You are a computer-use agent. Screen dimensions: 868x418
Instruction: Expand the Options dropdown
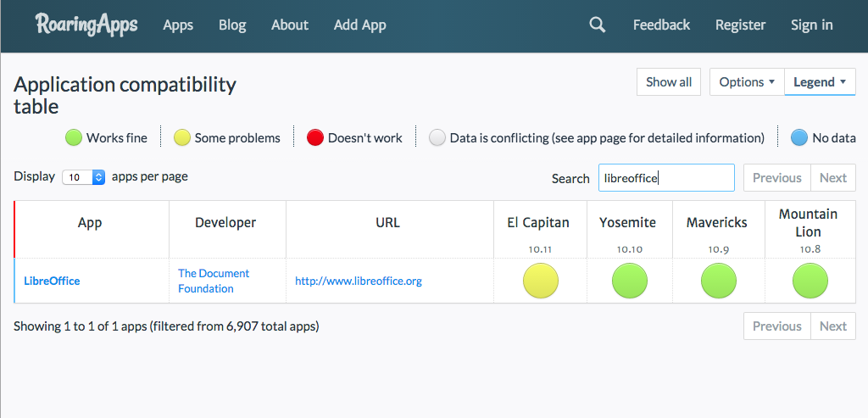click(747, 82)
